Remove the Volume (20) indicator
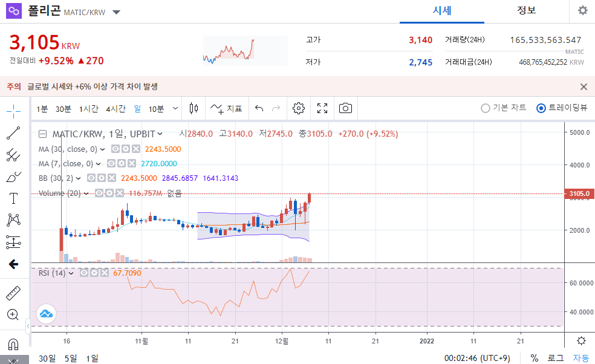 point(120,193)
